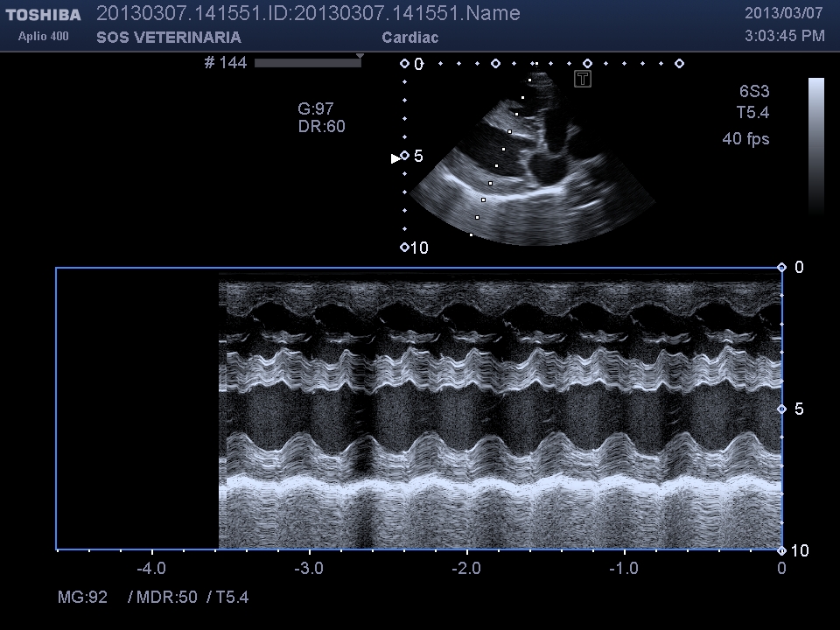Viewport: 840px width, 630px height.
Task: Click the MG:92 M-mode gain readout
Action: 82,598
